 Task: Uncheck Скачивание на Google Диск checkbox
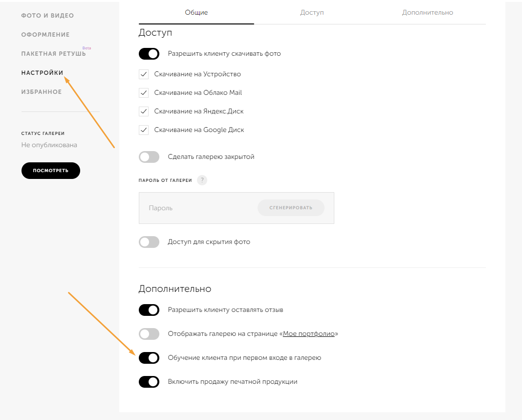click(144, 130)
